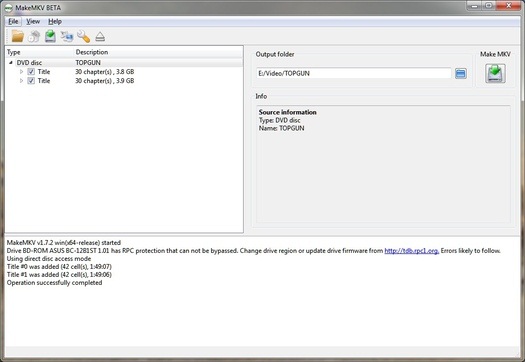This screenshot has height=362, width=525.
Task: Open the Help menu
Action: [x=55, y=21]
